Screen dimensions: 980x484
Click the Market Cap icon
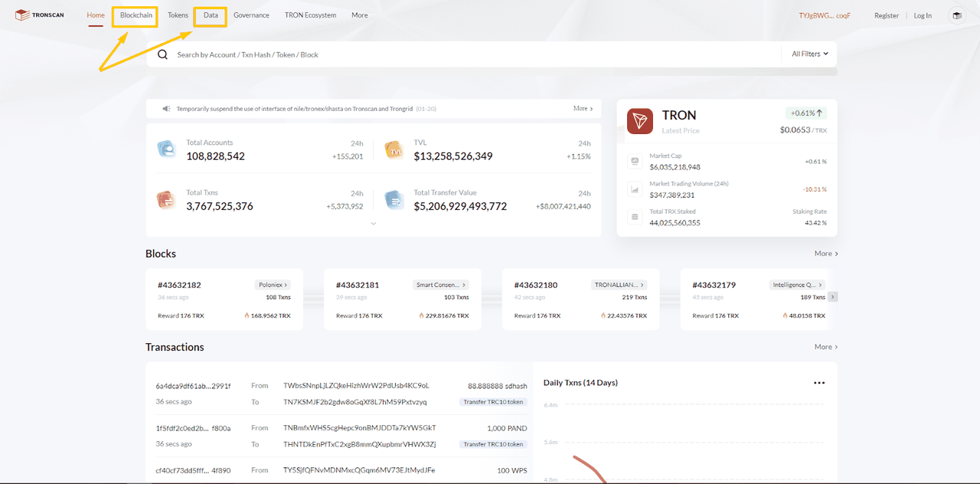(x=635, y=161)
